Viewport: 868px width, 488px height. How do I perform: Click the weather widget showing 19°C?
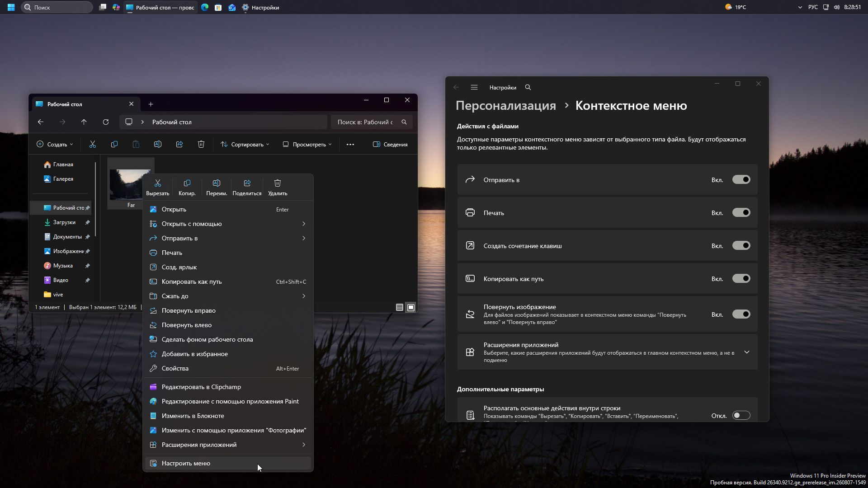[x=736, y=7]
